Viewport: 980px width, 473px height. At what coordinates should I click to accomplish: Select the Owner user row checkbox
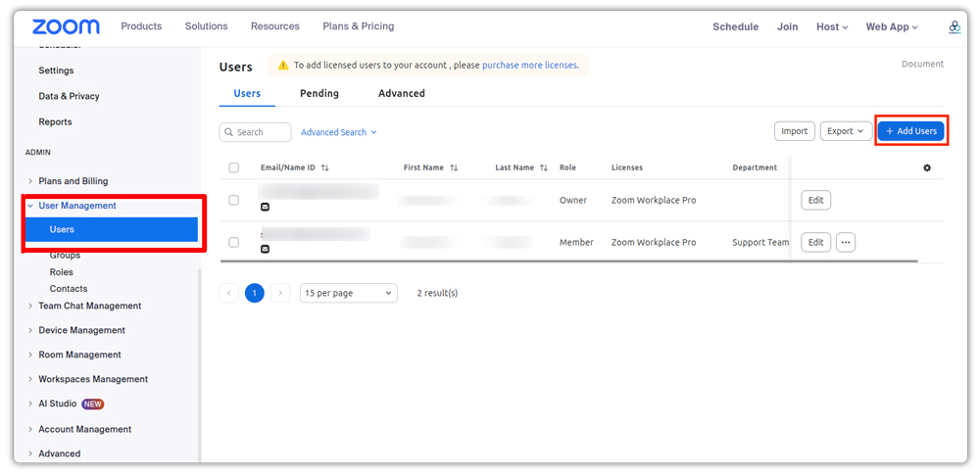pyautogui.click(x=233, y=200)
